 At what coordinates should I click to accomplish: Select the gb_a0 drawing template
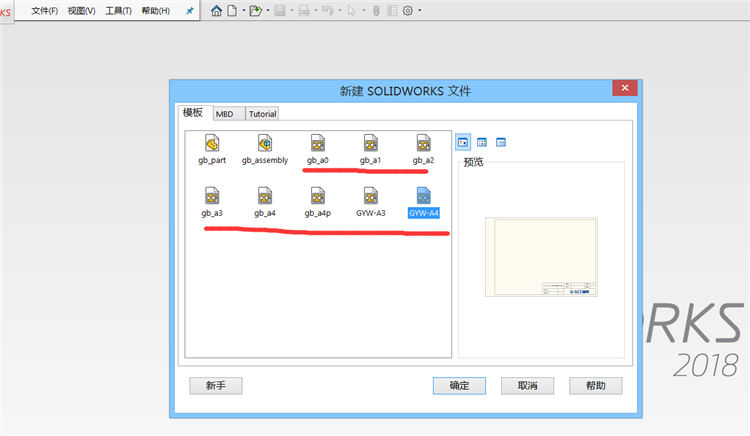[318, 150]
